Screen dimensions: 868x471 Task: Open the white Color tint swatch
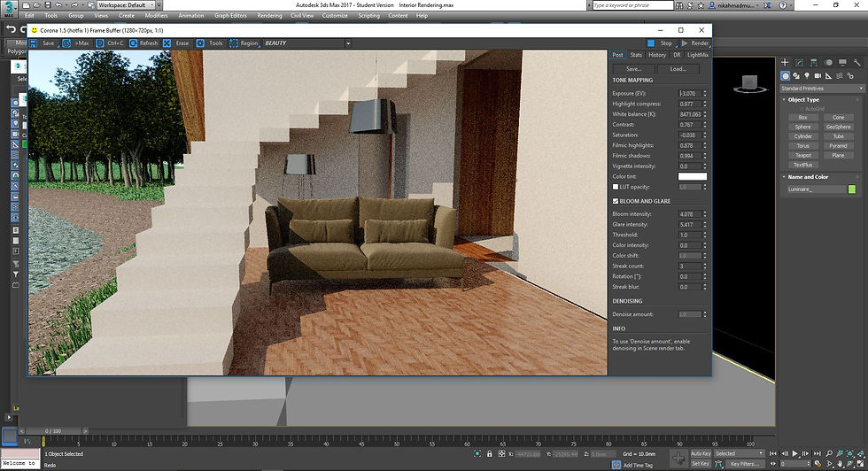[693, 176]
